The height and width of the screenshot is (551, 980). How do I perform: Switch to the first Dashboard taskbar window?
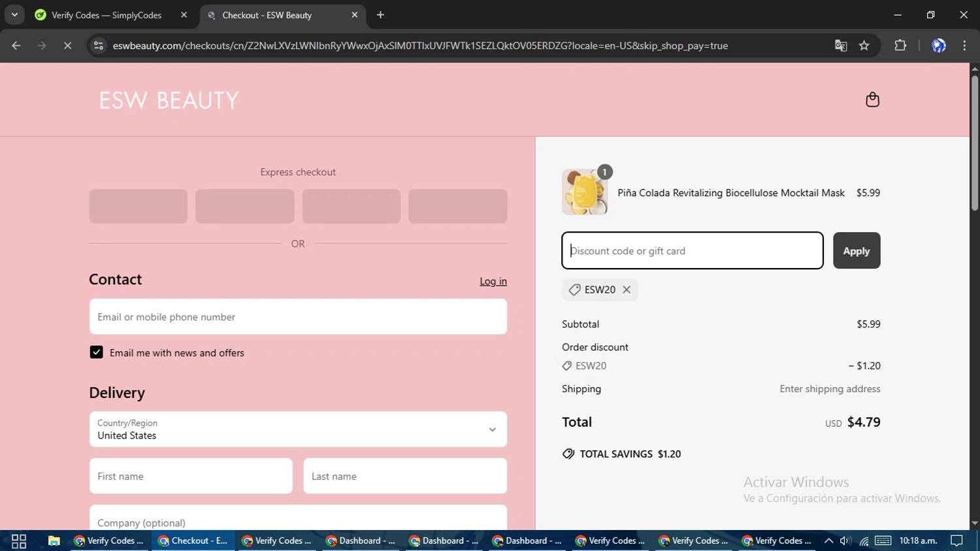(x=361, y=541)
